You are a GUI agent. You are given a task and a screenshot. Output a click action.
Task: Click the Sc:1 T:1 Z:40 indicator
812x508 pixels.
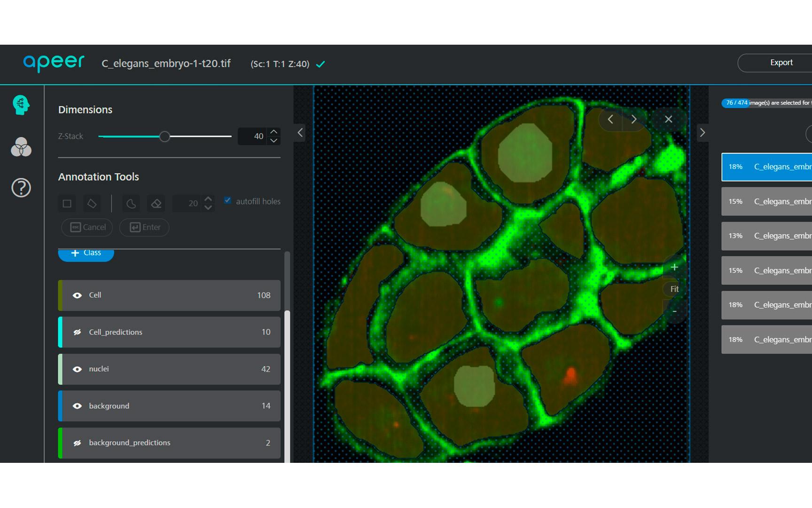tap(280, 64)
